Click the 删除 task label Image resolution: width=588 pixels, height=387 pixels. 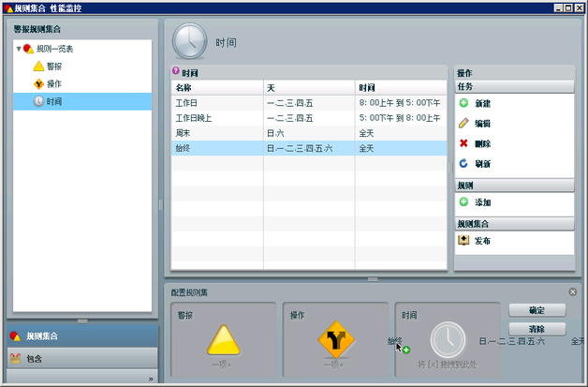point(482,143)
